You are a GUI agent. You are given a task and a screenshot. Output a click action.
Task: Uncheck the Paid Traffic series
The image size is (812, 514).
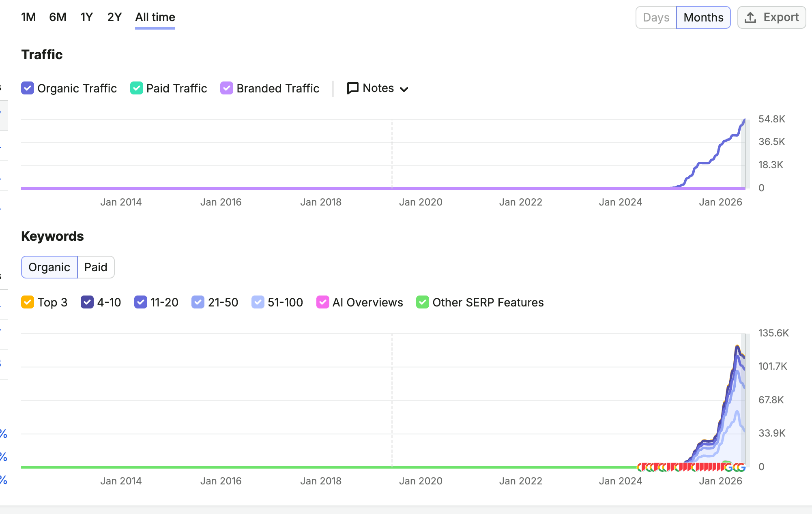point(137,88)
